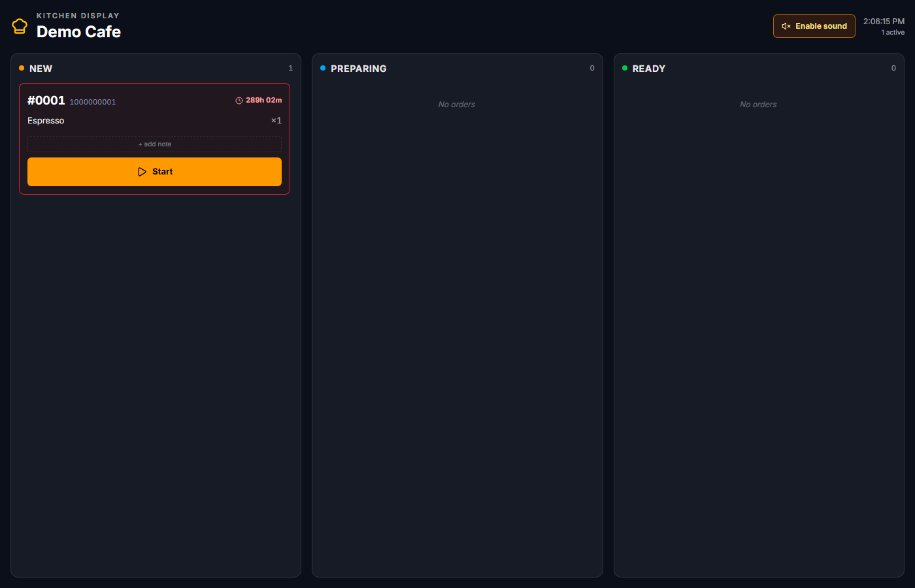This screenshot has height=588, width=915.
Task: Click the Espresso item line
Action: coord(154,121)
